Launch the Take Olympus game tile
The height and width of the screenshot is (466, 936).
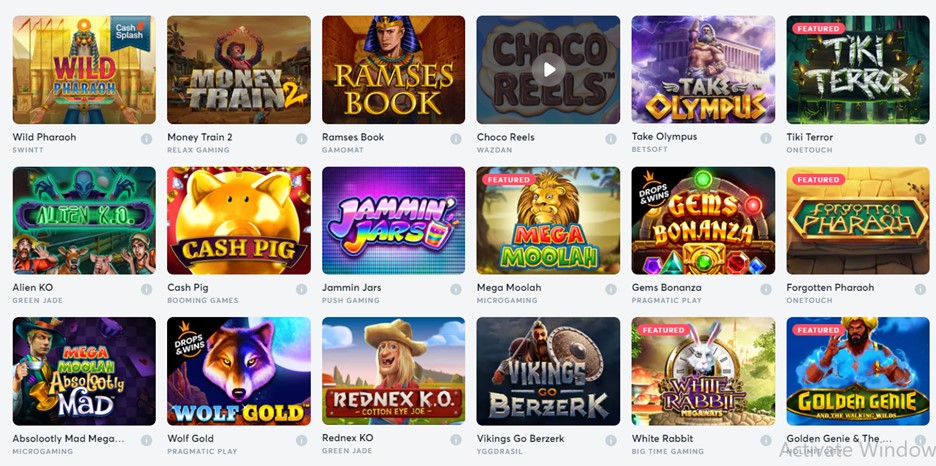coord(703,70)
